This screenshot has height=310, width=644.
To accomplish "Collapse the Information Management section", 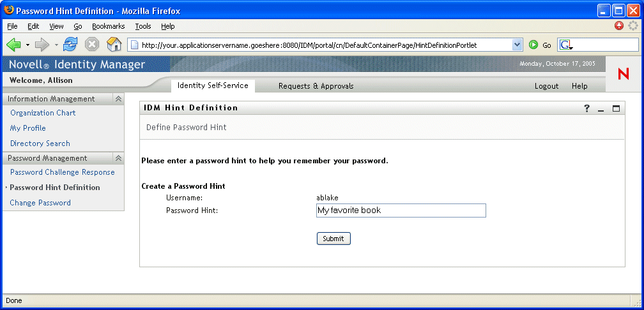I will [118, 99].
